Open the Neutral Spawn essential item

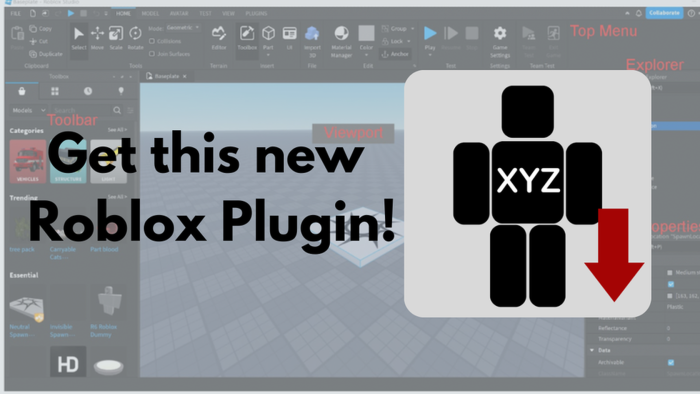coord(26,312)
